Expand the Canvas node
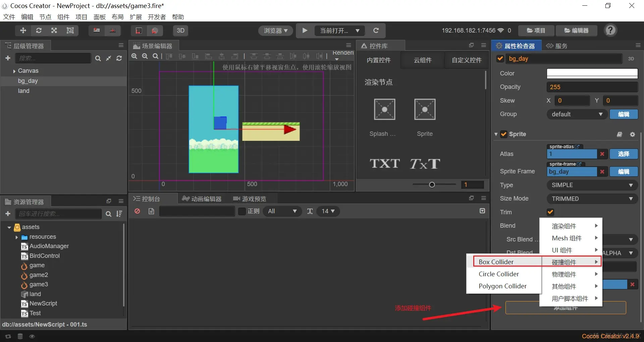644x342 pixels. pos(14,71)
